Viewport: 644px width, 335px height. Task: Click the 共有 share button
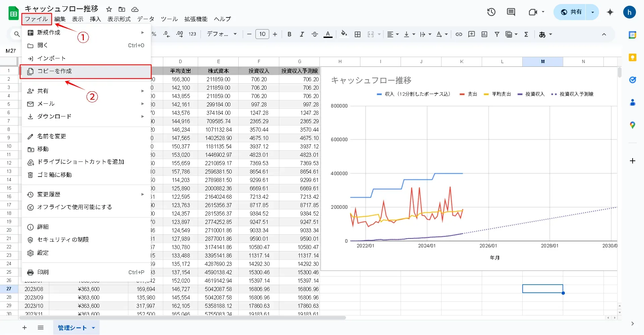coord(572,12)
